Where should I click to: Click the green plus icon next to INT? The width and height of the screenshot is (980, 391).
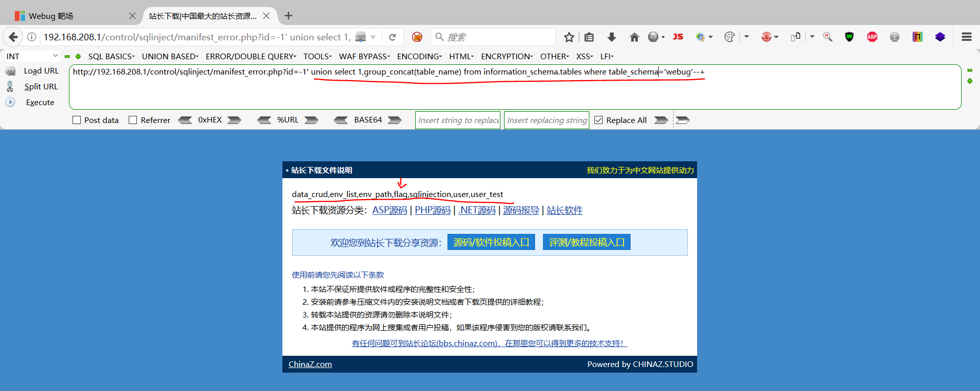coord(78,56)
